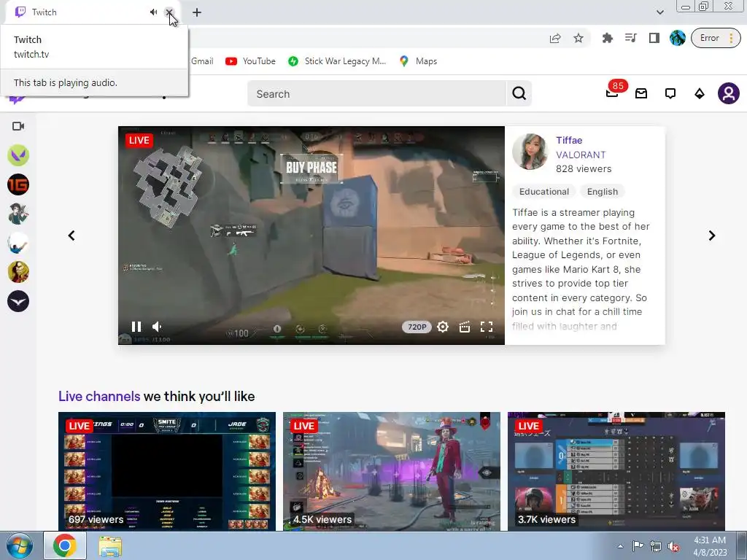Open the clock showing 4:31 AM
Screen dimensions: 747x560
pyautogui.click(x=710, y=546)
